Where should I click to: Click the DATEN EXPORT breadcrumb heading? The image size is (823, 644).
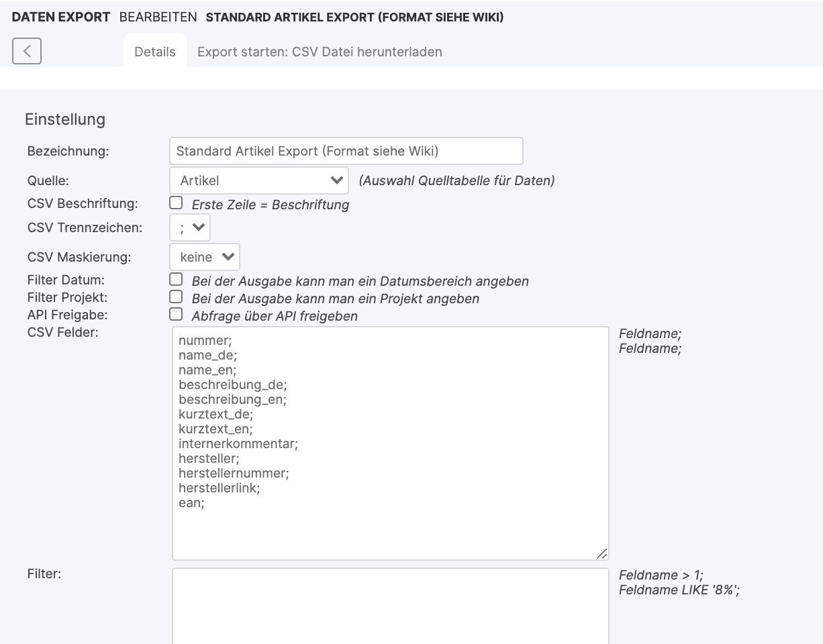click(x=61, y=17)
